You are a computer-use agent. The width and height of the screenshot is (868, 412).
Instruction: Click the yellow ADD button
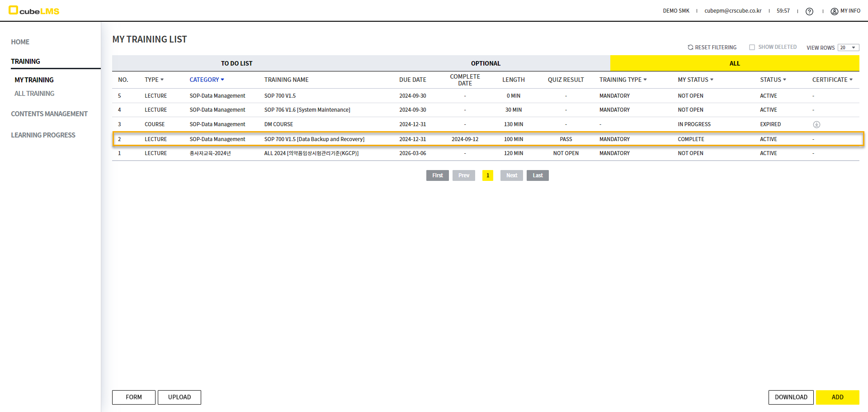click(x=837, y=397)
